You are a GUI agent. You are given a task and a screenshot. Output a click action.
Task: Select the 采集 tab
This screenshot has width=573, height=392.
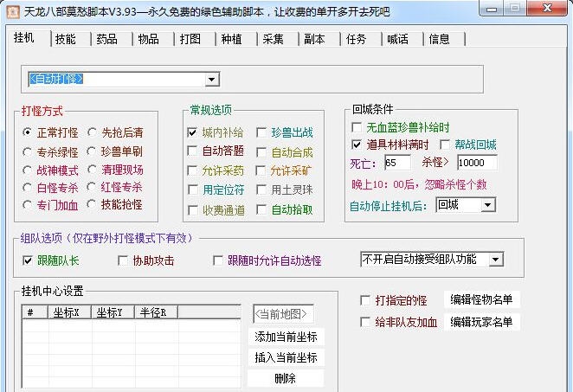click(273, 39)
